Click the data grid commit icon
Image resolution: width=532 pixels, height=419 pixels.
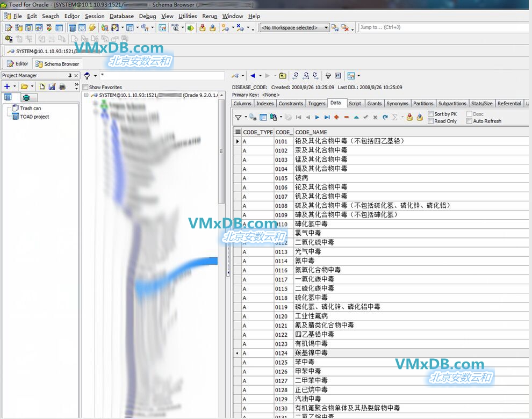tap(409, 118)
